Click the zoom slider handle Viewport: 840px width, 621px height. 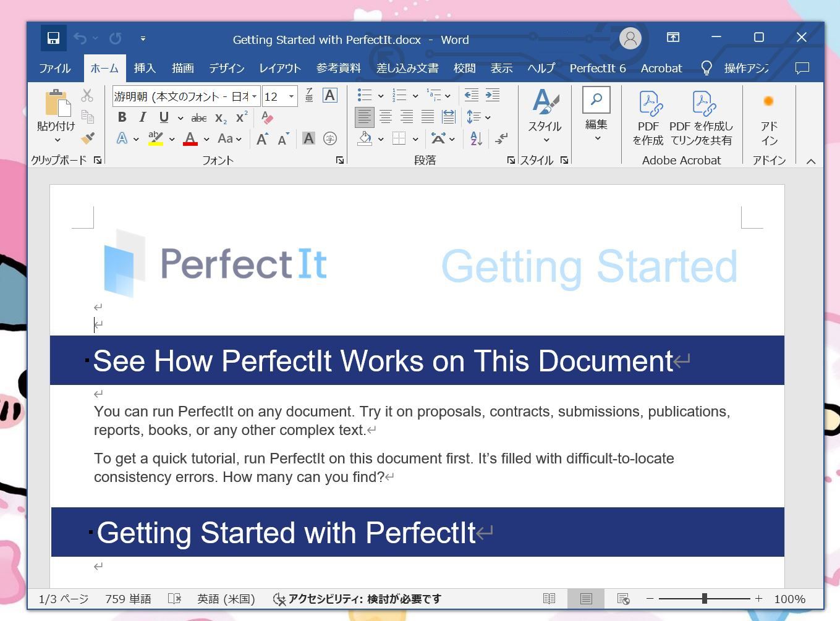704,598
